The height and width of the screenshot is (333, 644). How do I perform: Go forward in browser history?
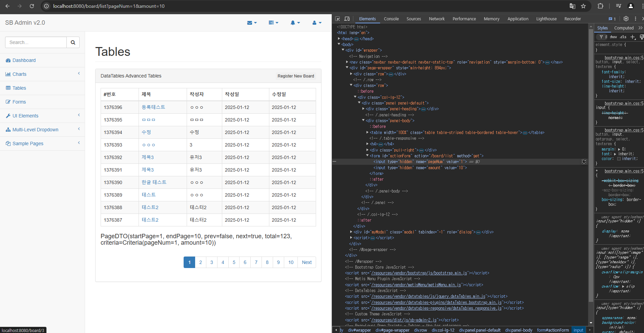pyautogui.click(x=20, y=6)
